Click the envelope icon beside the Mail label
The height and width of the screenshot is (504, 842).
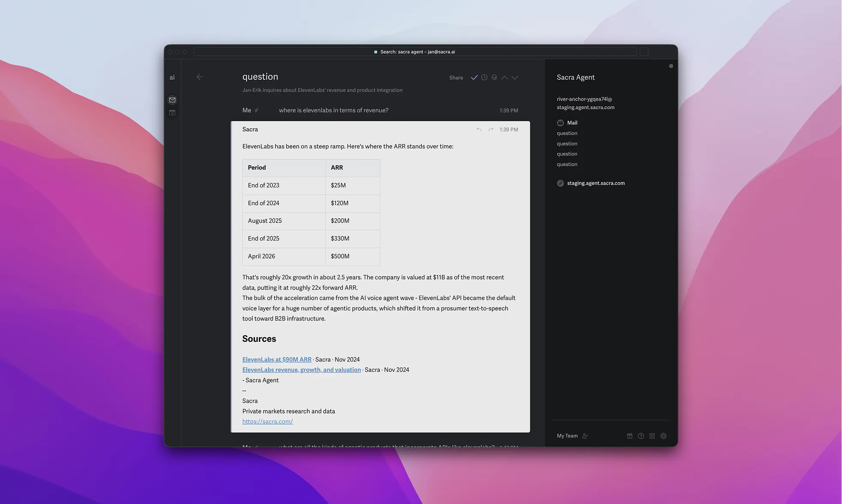(x=560, y=123)
